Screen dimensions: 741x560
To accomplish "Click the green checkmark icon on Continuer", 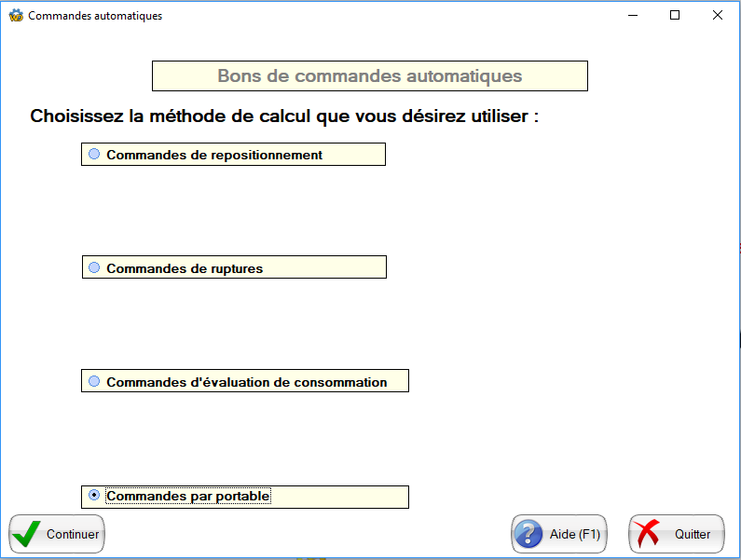I will tap(28, 534).
